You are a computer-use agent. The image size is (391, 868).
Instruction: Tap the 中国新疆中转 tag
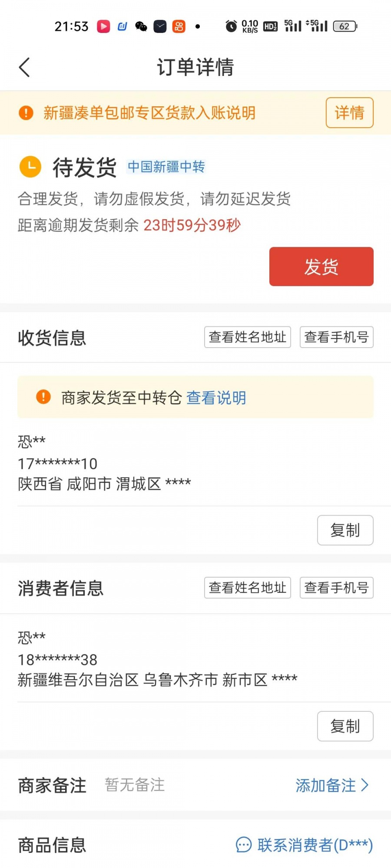click(166, 167)
